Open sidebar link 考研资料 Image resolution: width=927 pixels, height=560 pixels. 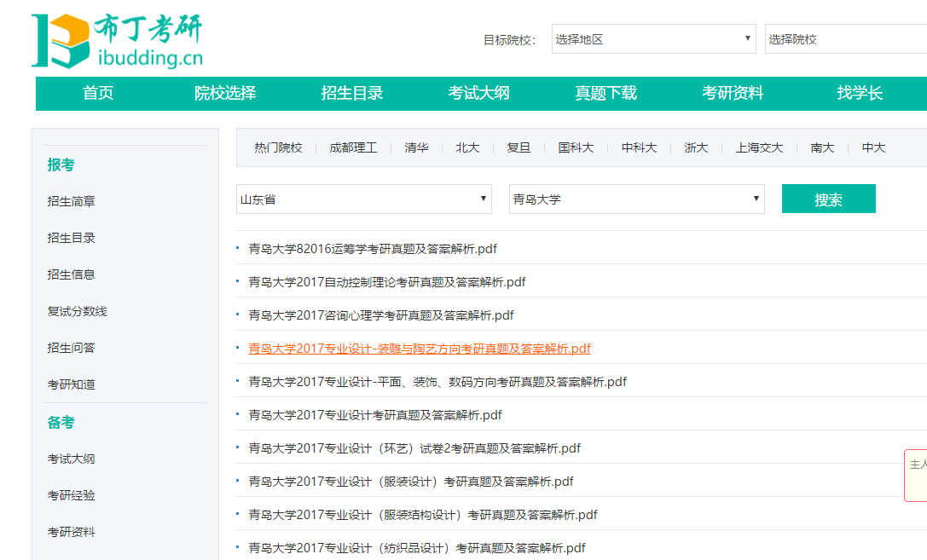coord(72,532)
